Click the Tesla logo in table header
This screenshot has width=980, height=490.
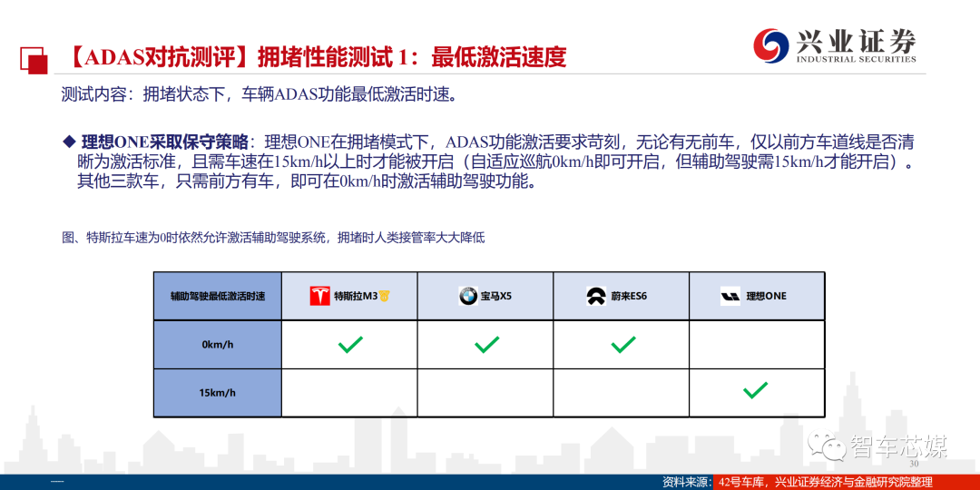(x=320, y=296)
